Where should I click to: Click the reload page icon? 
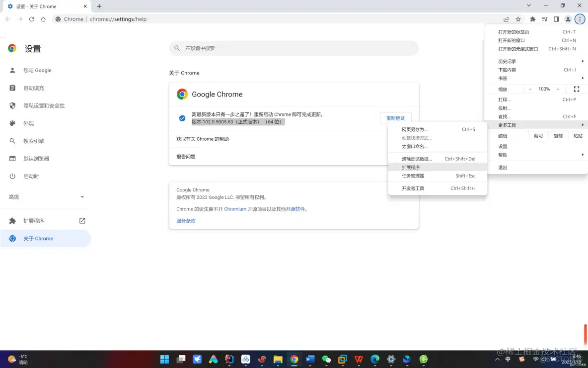click(31, 19)
